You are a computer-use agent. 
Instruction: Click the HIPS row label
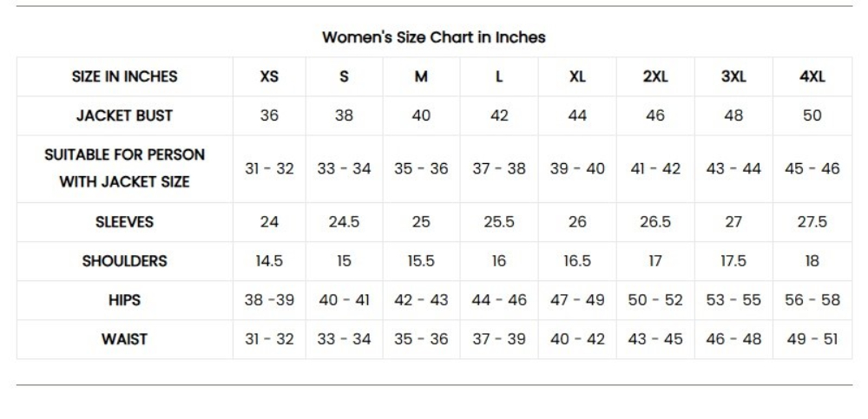pyautogui.click(x=124, y=300)
